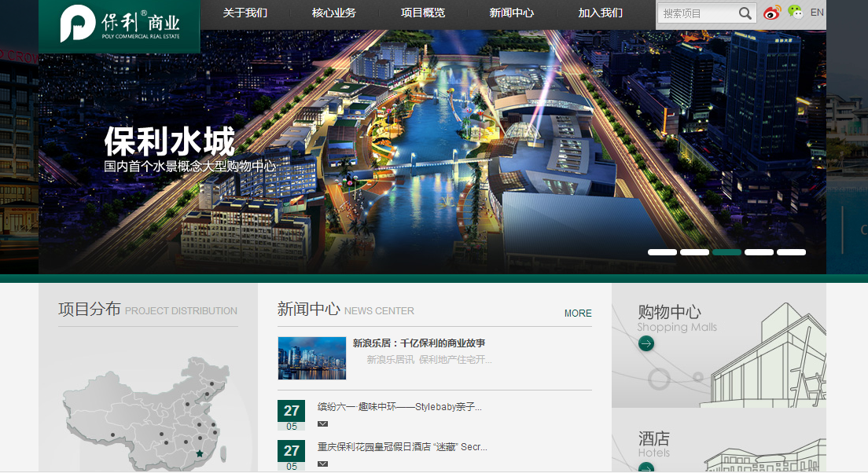Click the banner subtitle 国内首个水景概念大型购物中心
Viewport: 868px width, 473px height.
[x=190, y=166]
